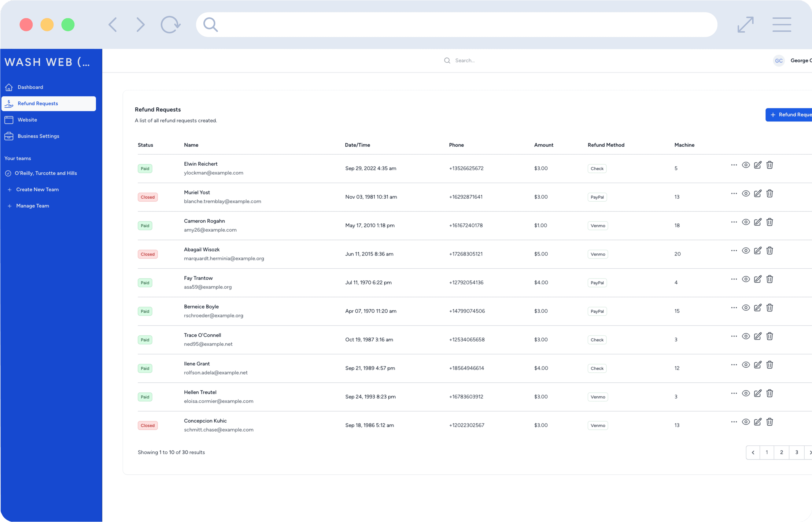Screen dimensions: 812x522
Task: Select Refund Requests sidebar item
Action: 48,103
